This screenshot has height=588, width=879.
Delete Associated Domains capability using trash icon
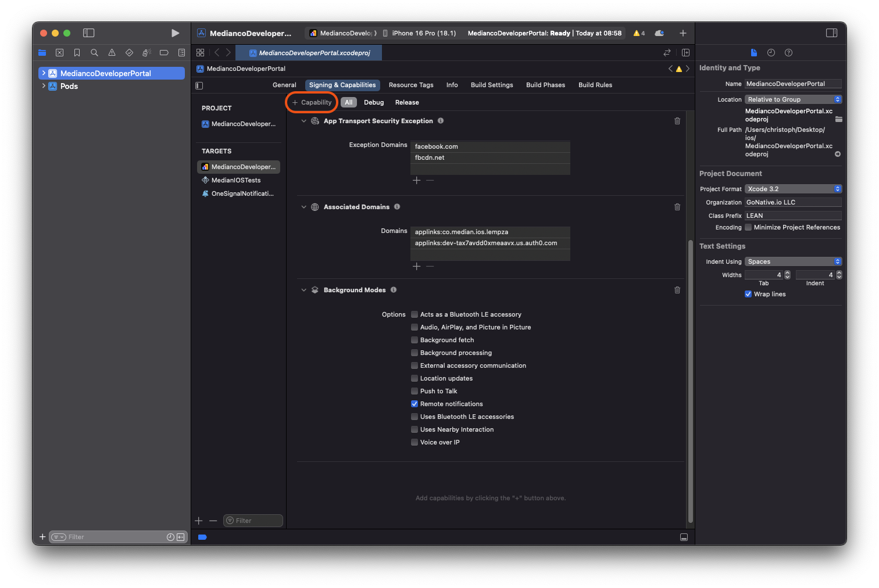677,207
